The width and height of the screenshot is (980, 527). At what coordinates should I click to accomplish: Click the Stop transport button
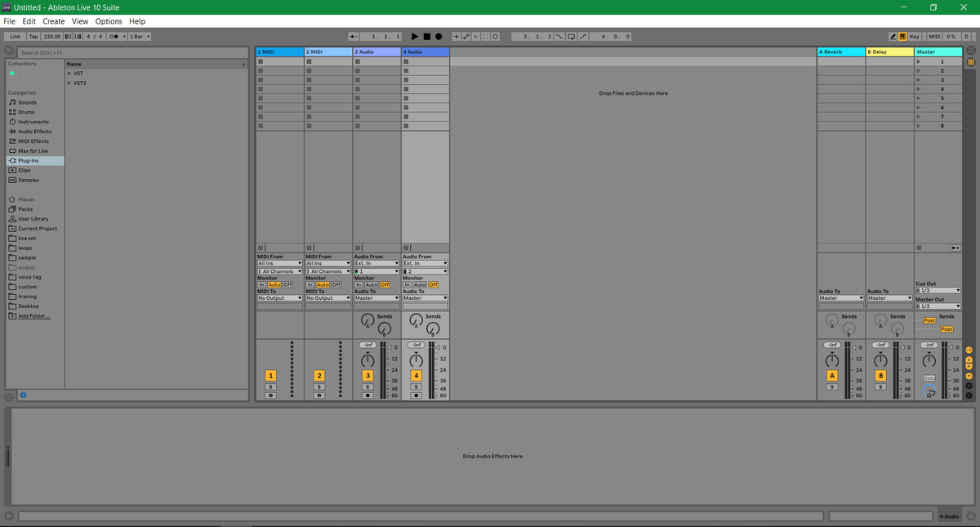pyautogui.click(x=426, y=37)
